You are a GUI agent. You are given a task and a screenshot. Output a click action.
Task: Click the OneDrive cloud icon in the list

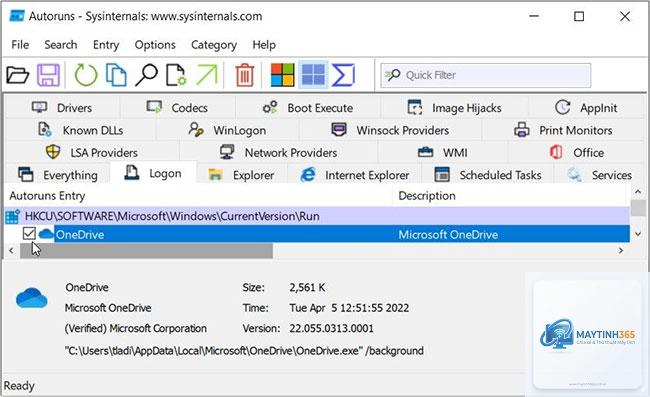click(46, 234)
